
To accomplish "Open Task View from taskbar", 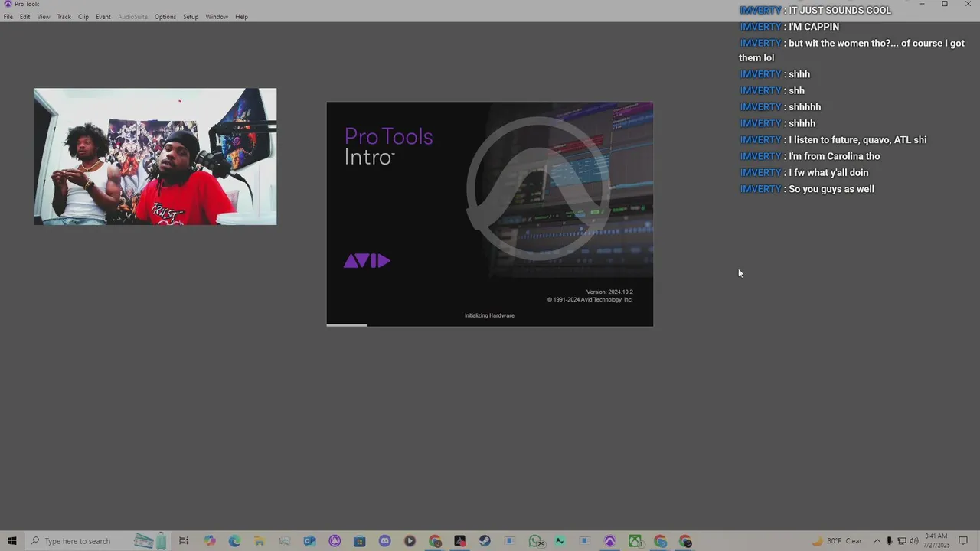I will point(184,541).
